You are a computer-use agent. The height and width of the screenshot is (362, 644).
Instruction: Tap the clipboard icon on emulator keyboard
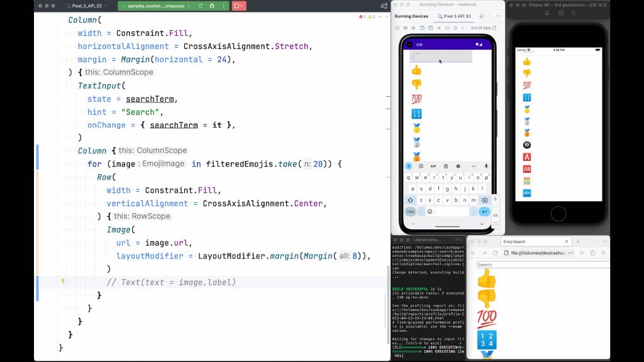coord(446,166)
